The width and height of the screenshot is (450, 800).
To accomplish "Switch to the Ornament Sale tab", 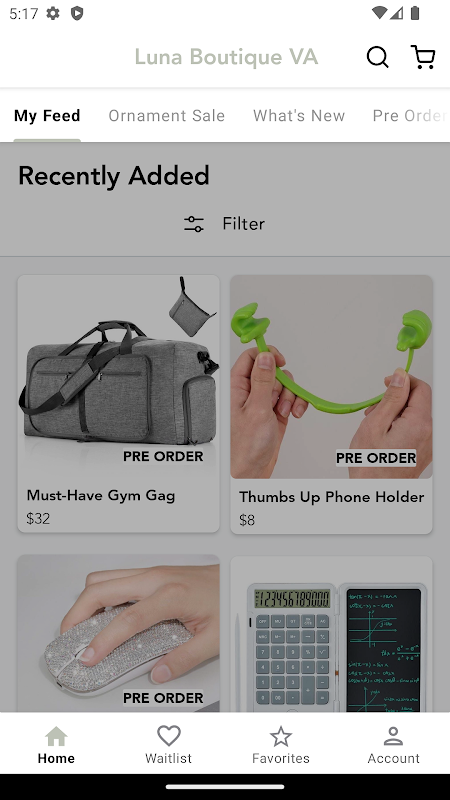I will pos(167,116).
